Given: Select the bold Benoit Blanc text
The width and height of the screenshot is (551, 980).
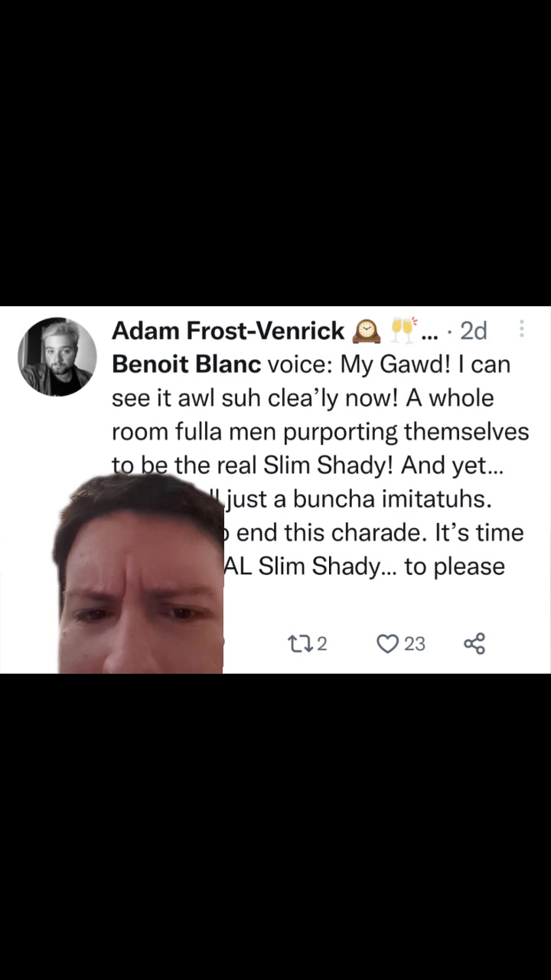Looking at the screenshot, I should point(187,364).
